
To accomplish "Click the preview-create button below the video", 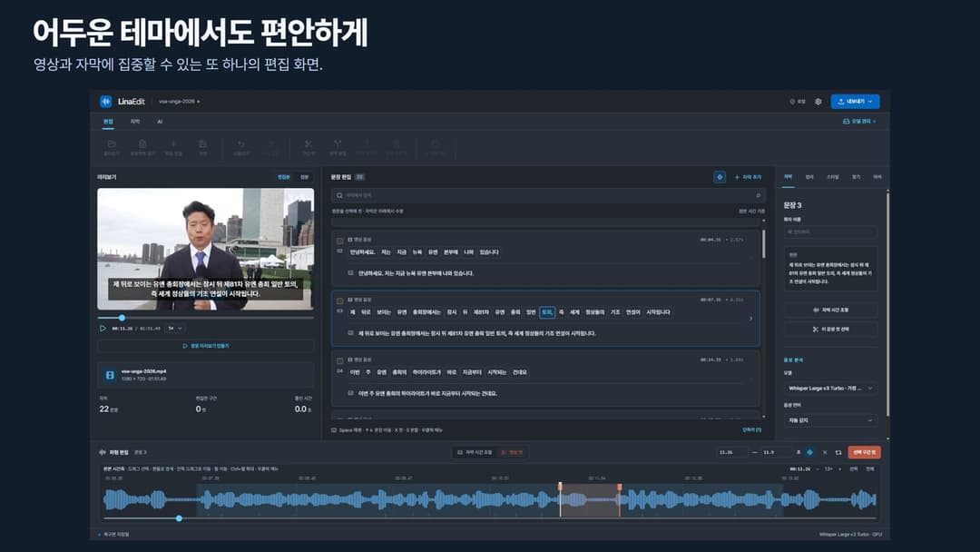I will pyautogui.click(x=206, y=346).
